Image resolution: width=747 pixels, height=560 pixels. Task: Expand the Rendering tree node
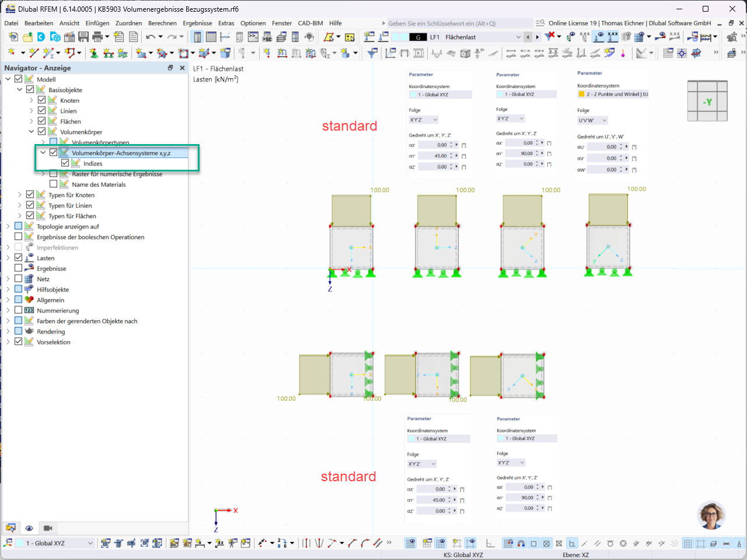point(8,331)
